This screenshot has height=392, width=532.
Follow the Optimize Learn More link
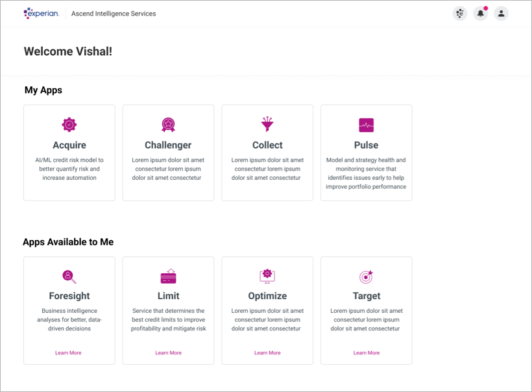[x=267, y=353]
